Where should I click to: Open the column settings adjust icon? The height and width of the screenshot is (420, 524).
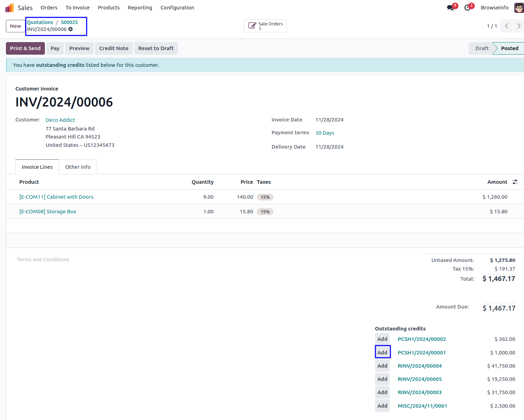tap(515, 182)
